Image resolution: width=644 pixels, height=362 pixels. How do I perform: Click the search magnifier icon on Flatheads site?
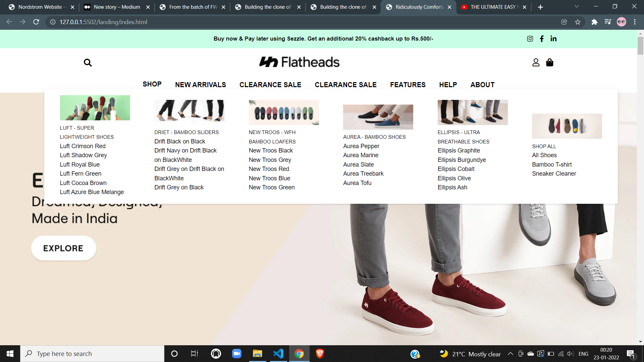88,63
